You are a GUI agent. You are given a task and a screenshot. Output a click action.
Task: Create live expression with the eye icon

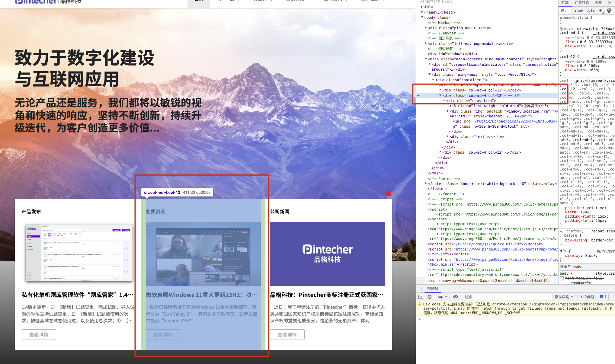point(456,297)
